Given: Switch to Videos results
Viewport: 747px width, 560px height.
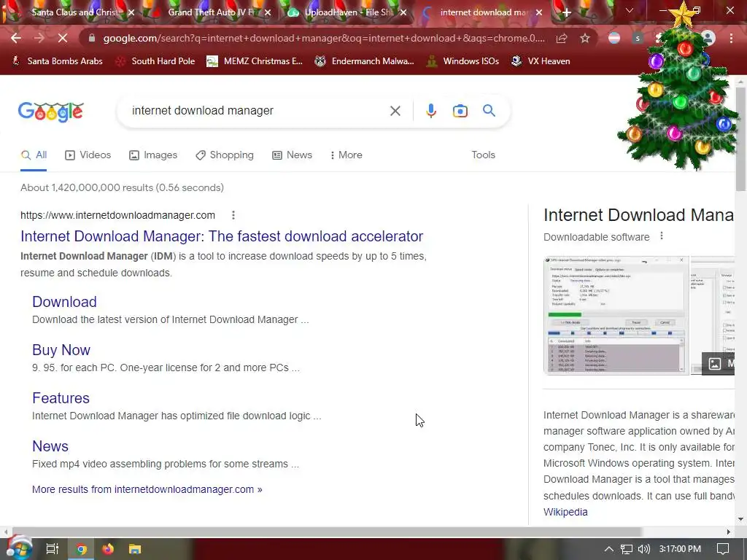Looking at the screenshot, I should tap(88, 155).
